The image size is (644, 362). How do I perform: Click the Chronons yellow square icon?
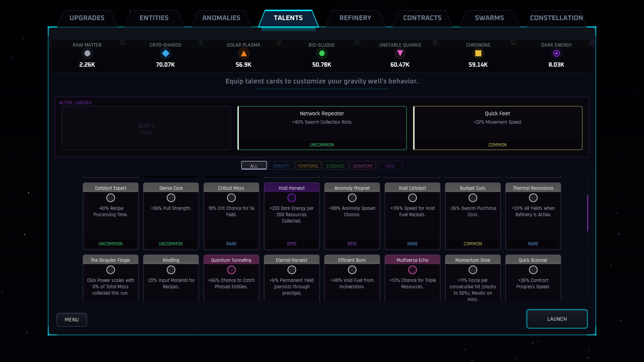pos(478,53)
